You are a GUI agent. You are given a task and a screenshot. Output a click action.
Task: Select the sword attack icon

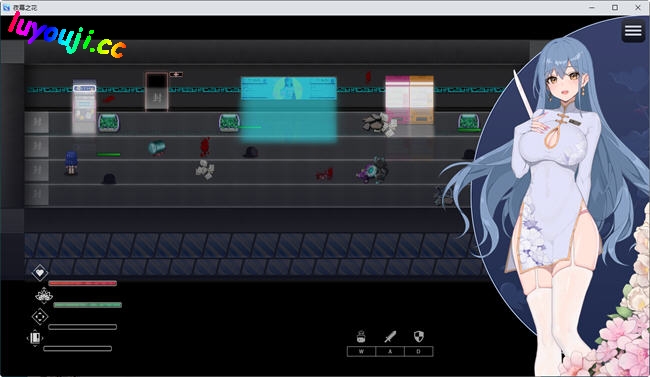click(390, 336)
